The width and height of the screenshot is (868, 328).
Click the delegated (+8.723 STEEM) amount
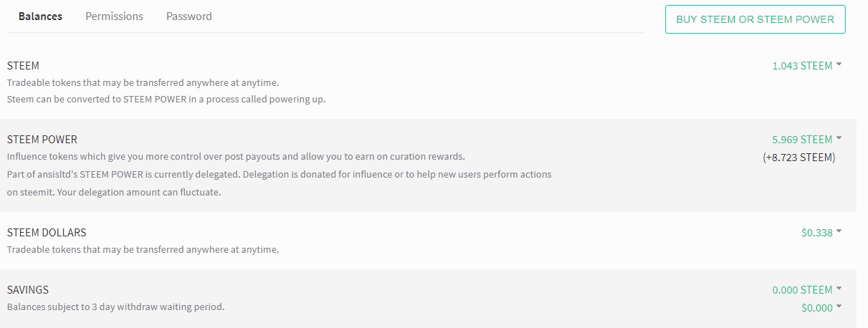tap(798, 158)
